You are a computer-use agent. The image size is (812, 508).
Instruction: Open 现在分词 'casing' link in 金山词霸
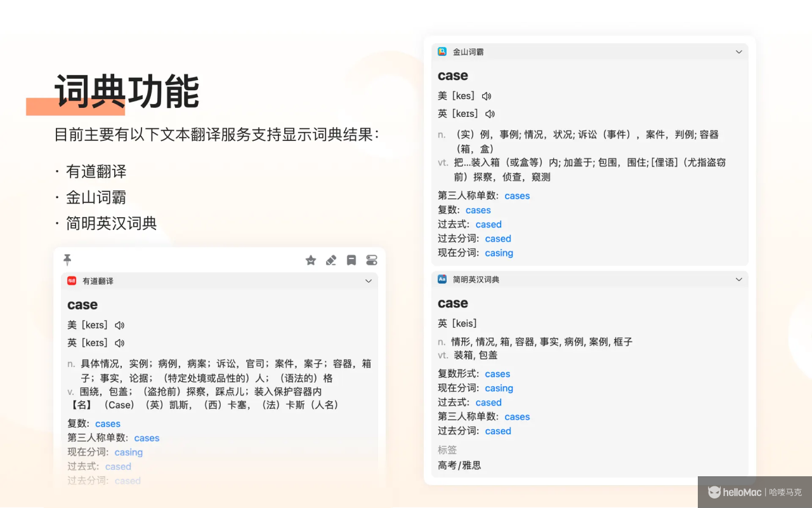pyautogui.click(x=499, y=253)
